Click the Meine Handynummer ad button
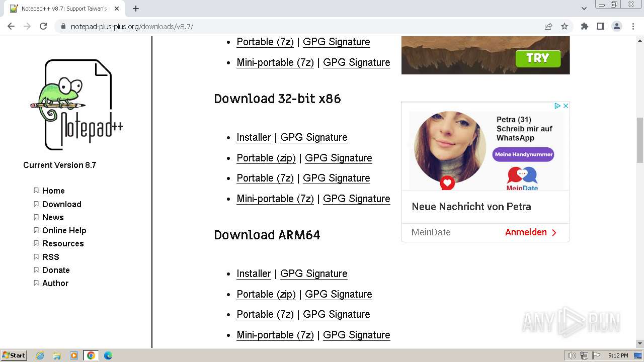Image resolution: width=644 pixels, height=362 pixels. 523,154
